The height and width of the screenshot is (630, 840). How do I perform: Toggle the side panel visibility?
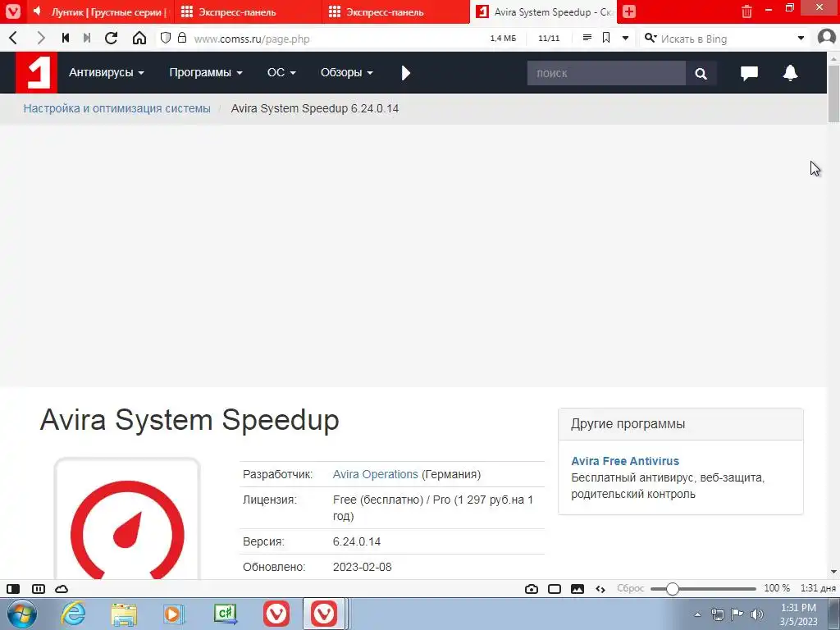tap(13, 589)
